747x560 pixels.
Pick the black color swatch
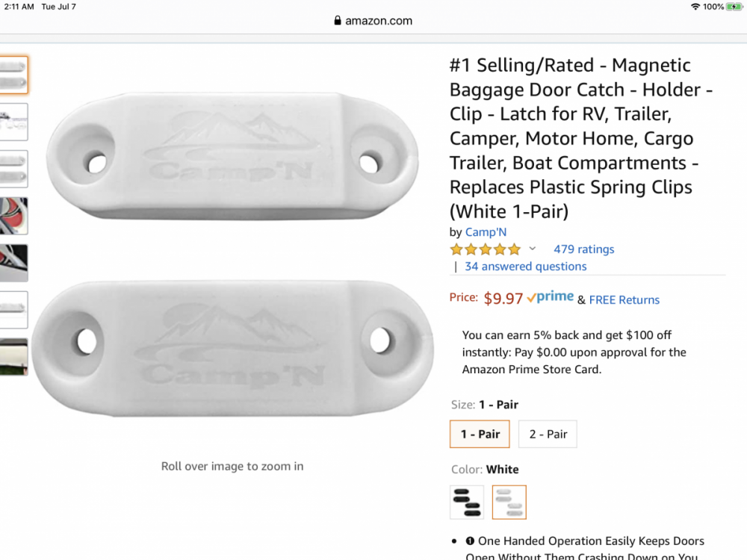(x=467, y=502)
